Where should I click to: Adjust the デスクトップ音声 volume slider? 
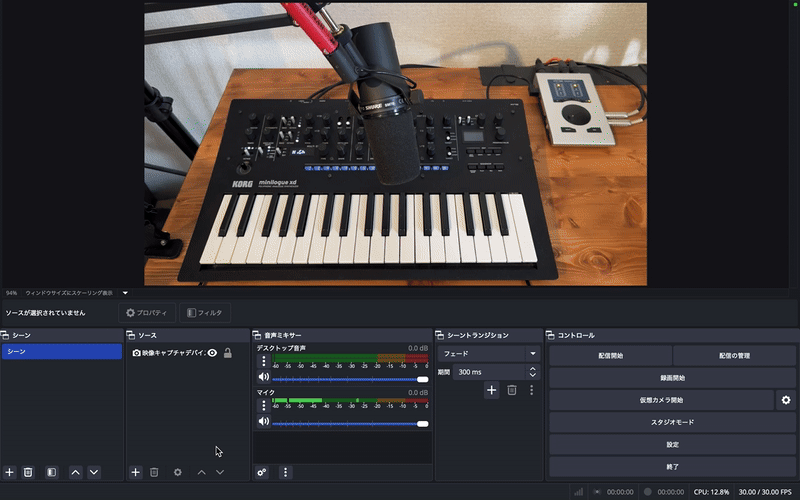click(350, 379)
